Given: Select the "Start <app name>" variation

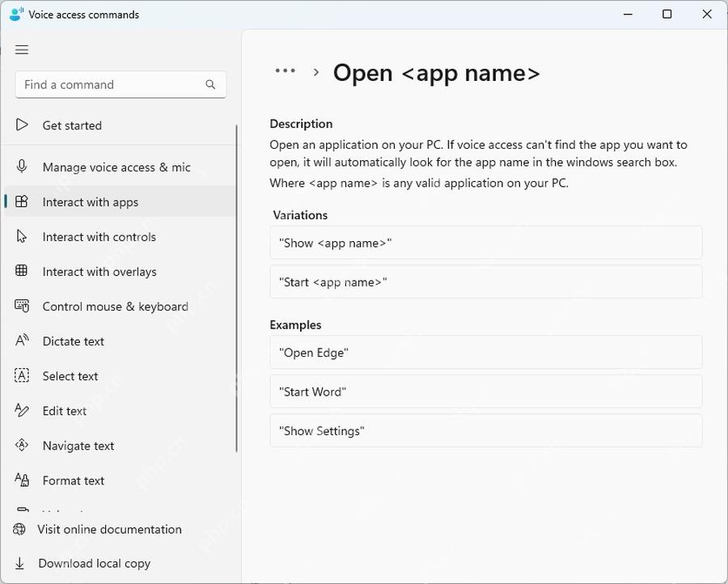Looking at the screenshot, I should pos(485,281).
